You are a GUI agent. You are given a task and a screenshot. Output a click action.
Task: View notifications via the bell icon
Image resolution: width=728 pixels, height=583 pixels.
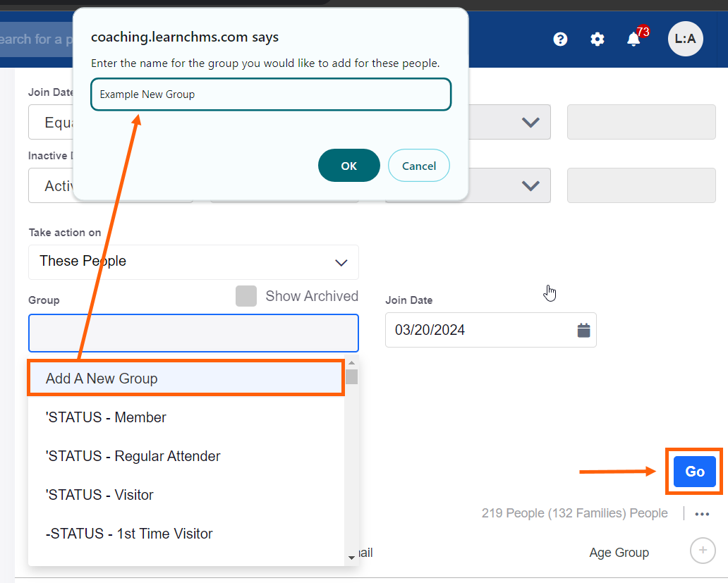633,41
